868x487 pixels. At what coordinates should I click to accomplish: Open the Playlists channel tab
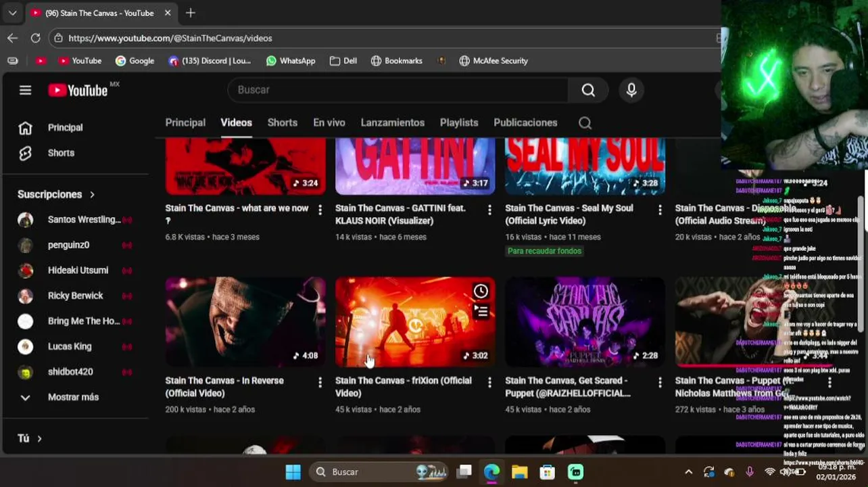click(459, 122)
